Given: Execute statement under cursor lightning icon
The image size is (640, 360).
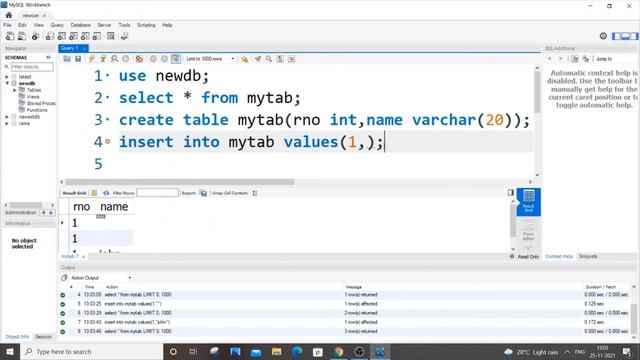Looking at the screenshot, I should pos(103,59).
